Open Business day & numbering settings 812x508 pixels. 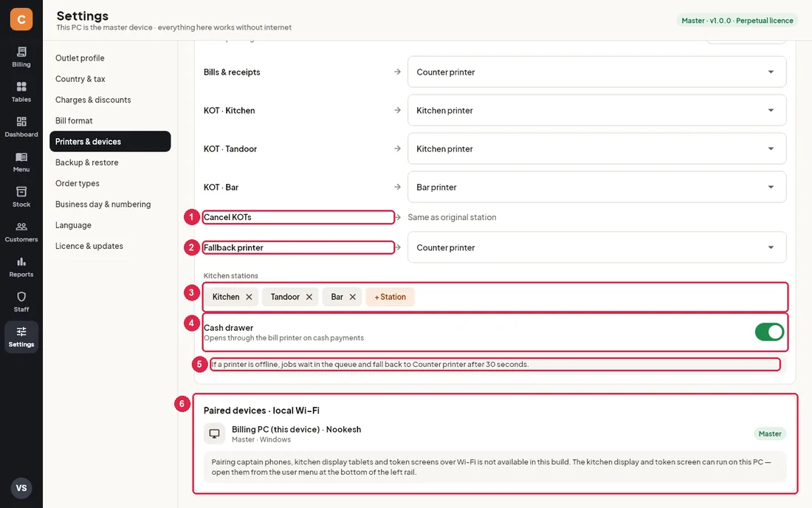pyautogui.click(x=110, y=204)
